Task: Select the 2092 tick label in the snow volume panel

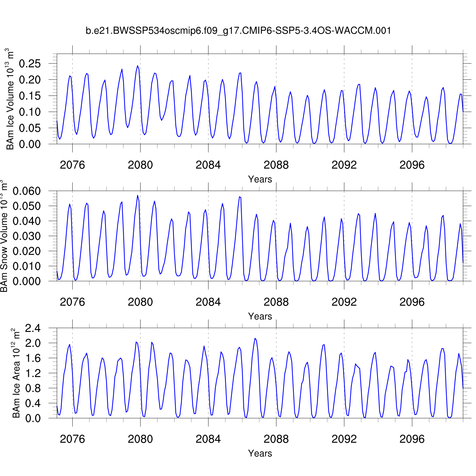Action: (x=344, y=302)
